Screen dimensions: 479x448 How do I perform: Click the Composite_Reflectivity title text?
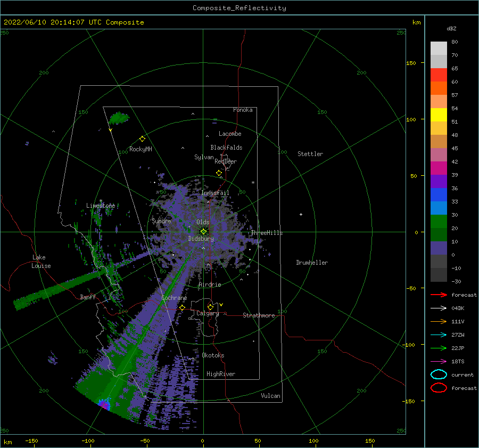tap(240, 8)
